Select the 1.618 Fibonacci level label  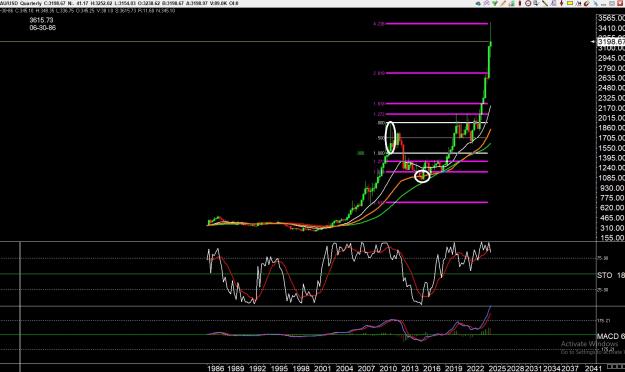[x=379, y=104]
